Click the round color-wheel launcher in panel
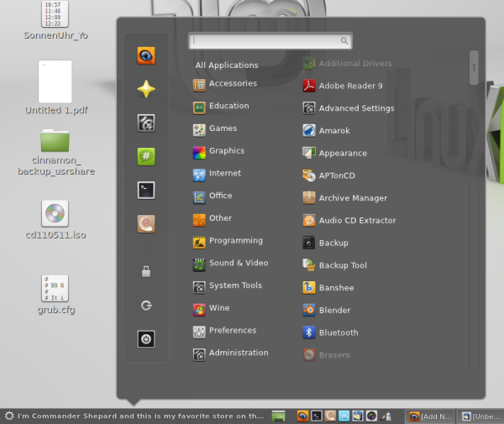Screen dimensions: 504x424 (x=371, y=416)
